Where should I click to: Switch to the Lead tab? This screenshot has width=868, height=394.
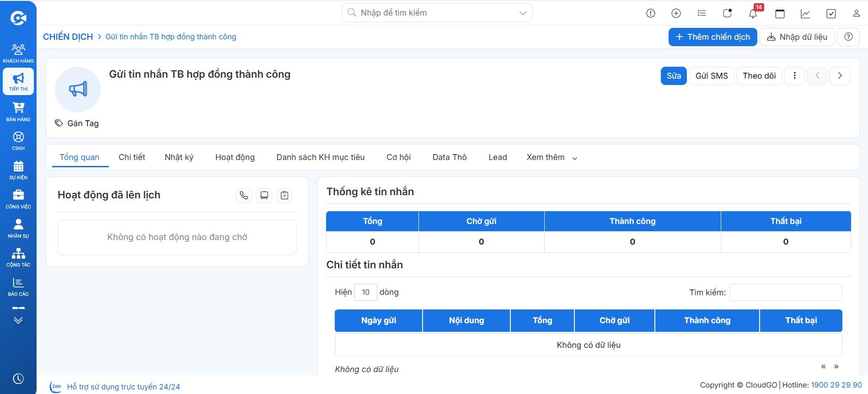(498, 157)
